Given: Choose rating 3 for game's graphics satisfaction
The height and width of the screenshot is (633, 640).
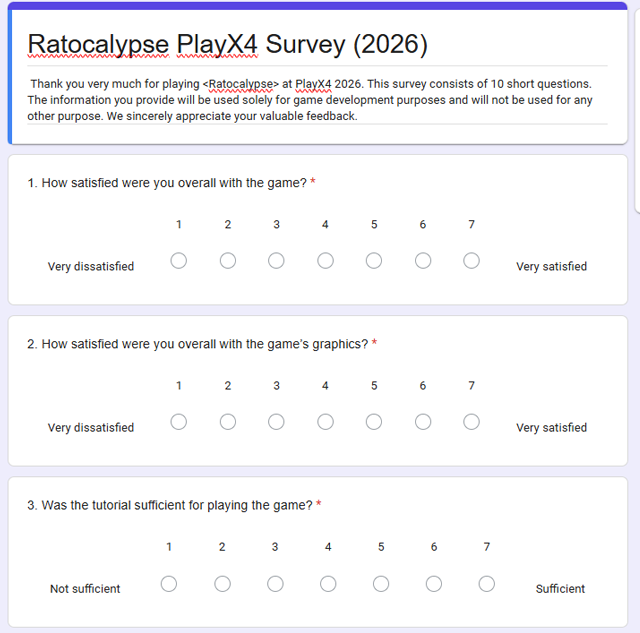Looking at the screenshot, I should click(276, 422).
